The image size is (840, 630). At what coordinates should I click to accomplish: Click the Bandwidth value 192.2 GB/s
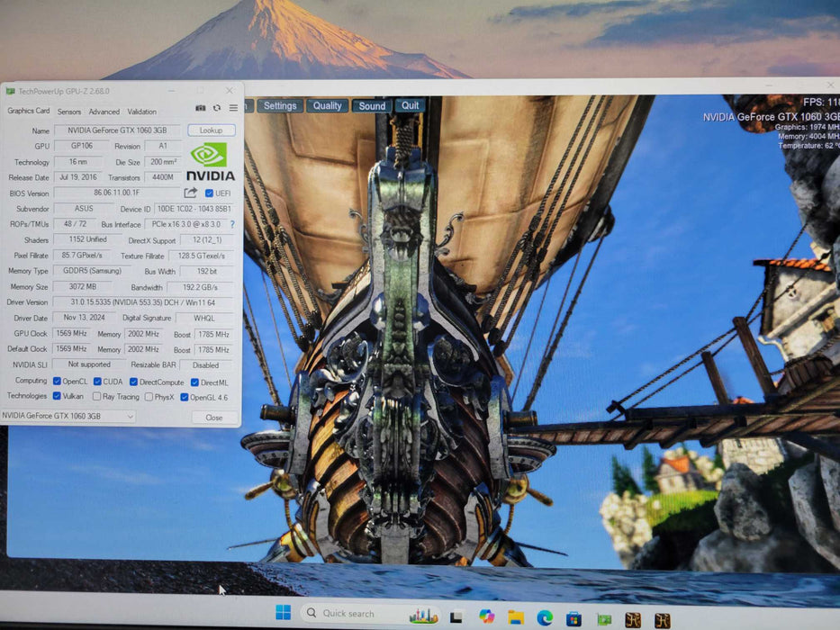click(x=201, y=287)
